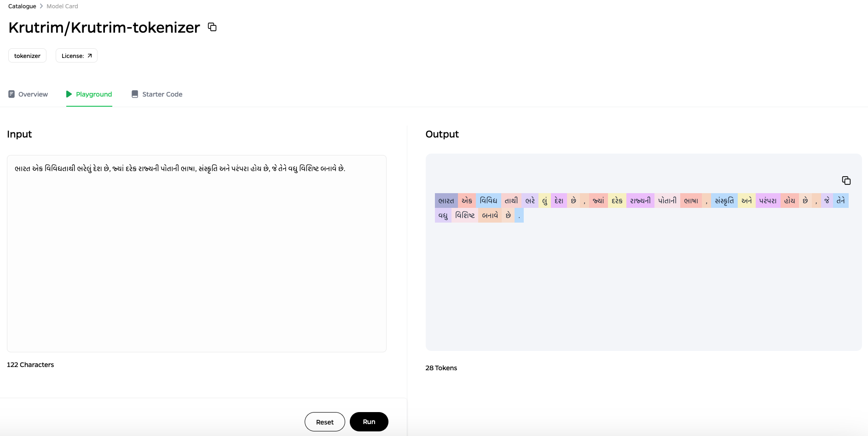Click the 'Input' heading
Image resolution: width=868 pixels, height=436 pixels.
click(19, 134)
